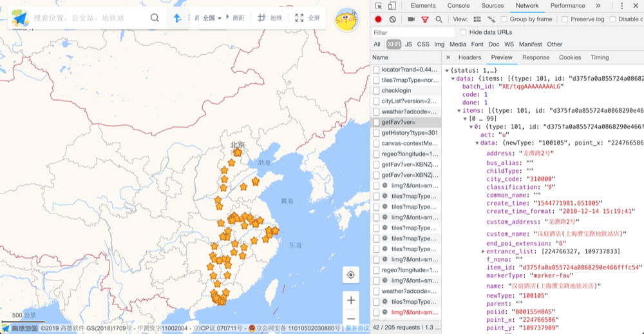Image resolution: width=644 pixels, height=334 pixels.
Task: Open the cat avatar user profile
Action: [347, 19]
